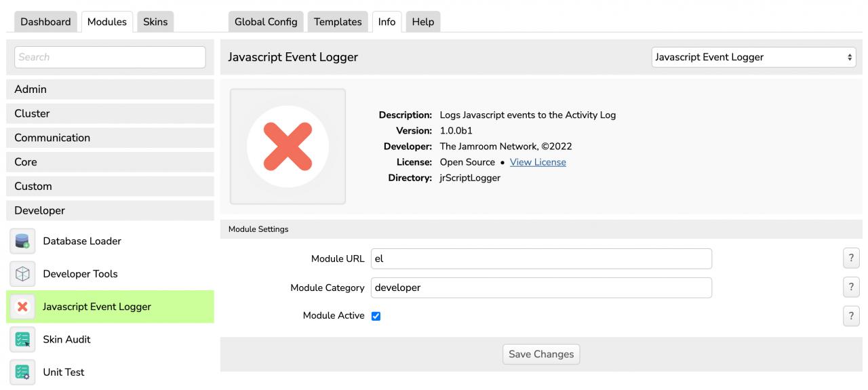Open help for the Module Category setting
The width and height of the screenshot is (868, 390).
pos(850,288)
